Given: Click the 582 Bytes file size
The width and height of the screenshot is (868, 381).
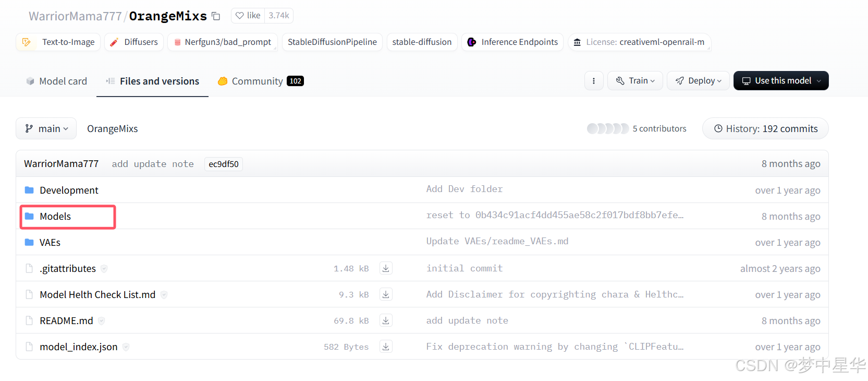Looking at the screenshot, I should click(x=346, y=347).
